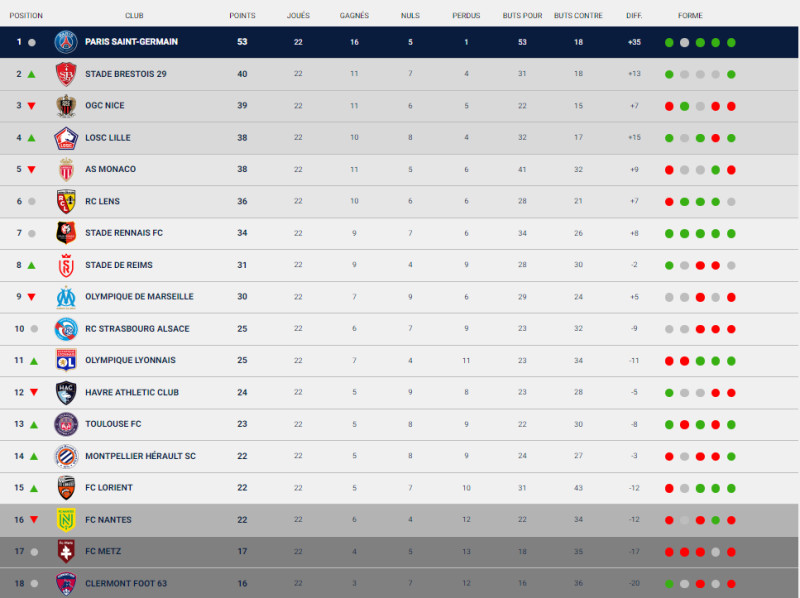Click the Olympique de Marseille crest
Screen dimensions: 800x598
pos(66,297)
